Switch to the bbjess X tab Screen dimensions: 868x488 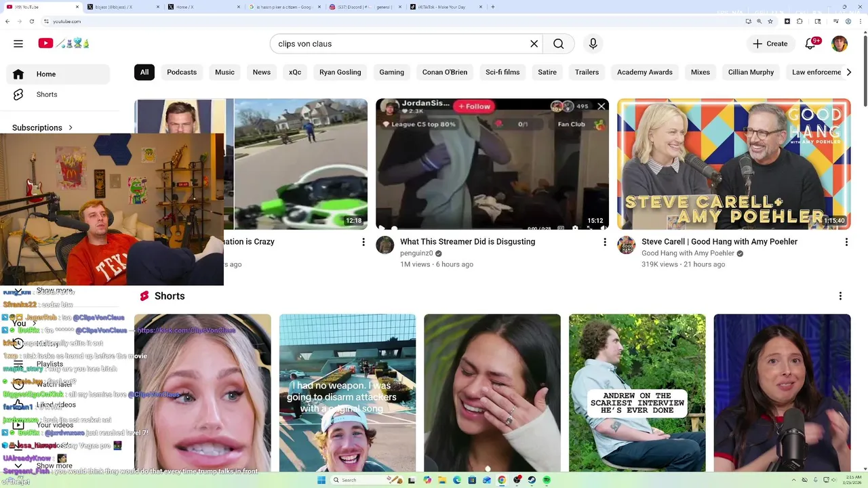click(122, 7)
